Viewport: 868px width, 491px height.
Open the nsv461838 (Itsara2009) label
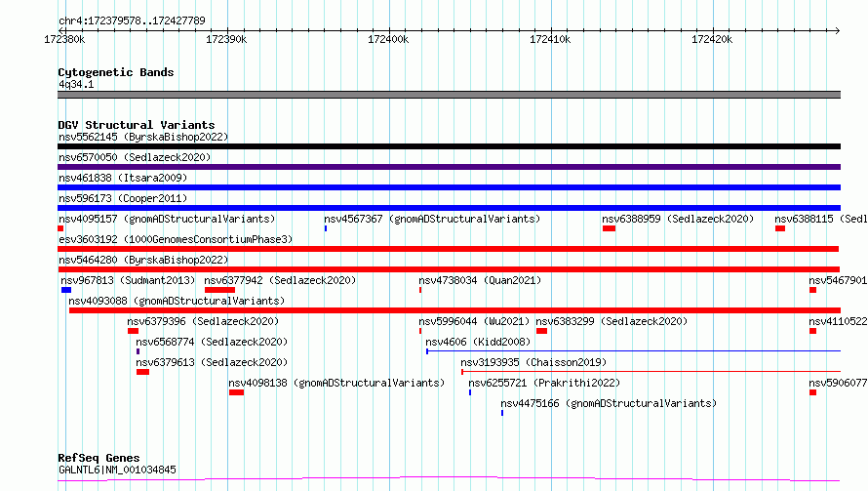click(x=123, y=178)
